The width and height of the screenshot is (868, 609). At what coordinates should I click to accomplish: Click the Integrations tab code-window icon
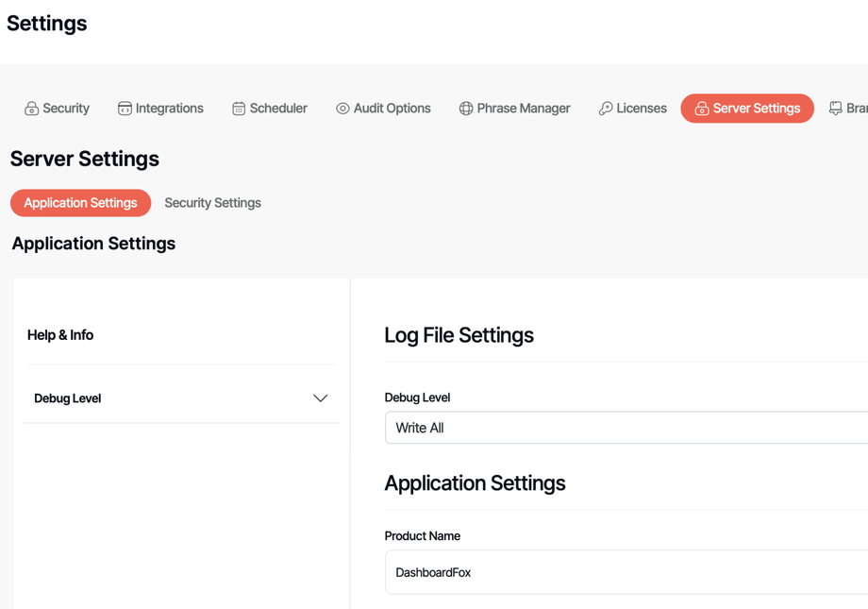[125, 109]
